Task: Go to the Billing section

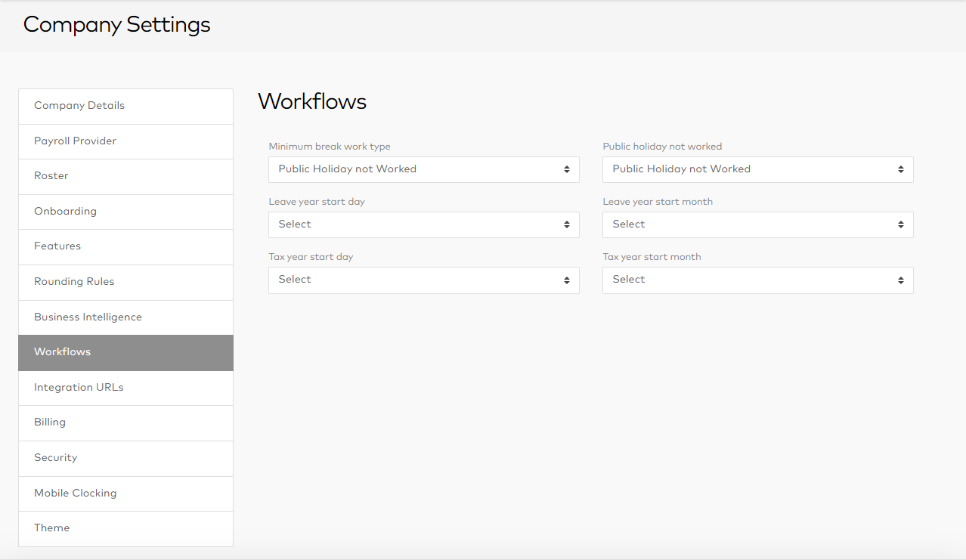Action: [x=125, y=422]
